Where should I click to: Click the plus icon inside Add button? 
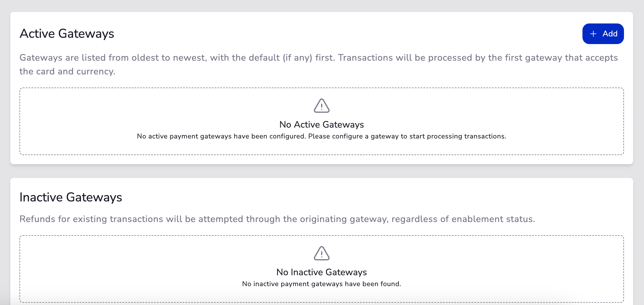pyautogui.click(x=593, y=34)
